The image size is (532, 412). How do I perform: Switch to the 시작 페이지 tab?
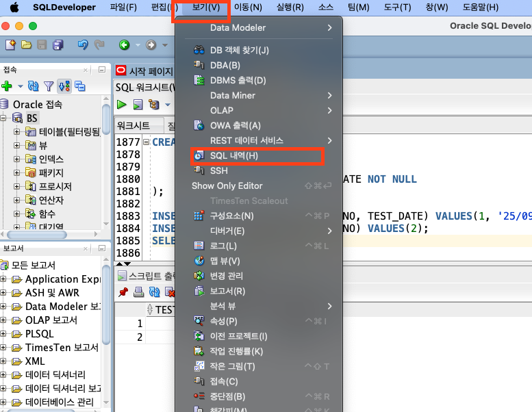[x=145, y=71]
